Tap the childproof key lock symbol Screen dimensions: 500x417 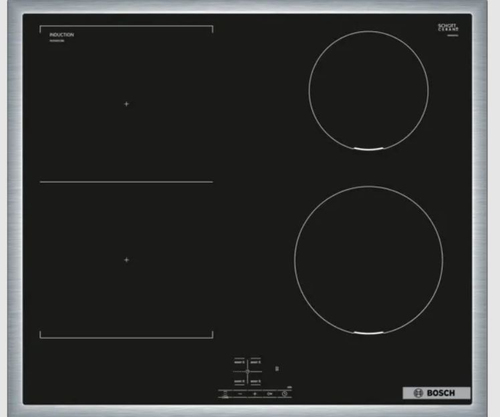click(270, 394)
